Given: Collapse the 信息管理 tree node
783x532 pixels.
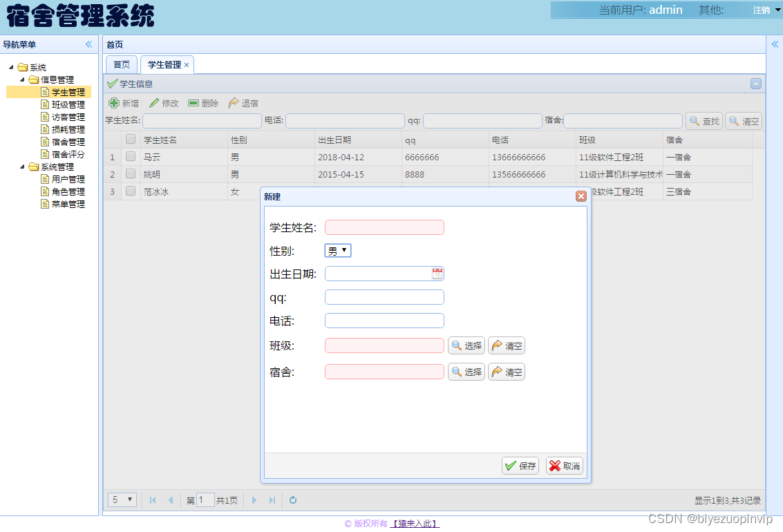Looking at the screenshot, I should click(21, 79).
